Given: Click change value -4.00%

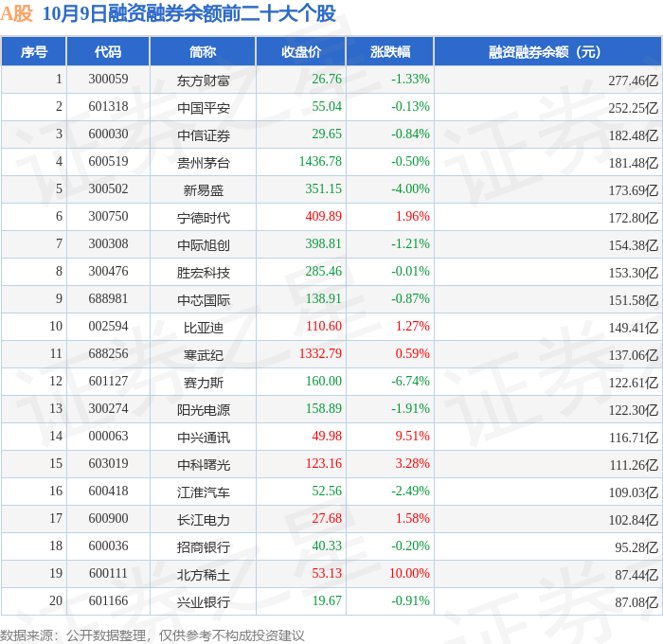Looking at the screenshot, I should click(410, 189).
